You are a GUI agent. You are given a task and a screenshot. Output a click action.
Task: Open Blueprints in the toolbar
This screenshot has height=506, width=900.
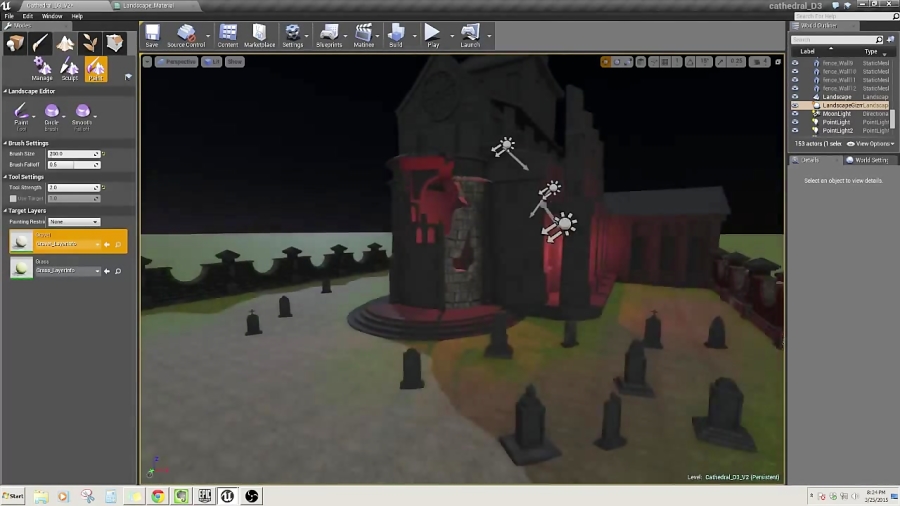coord(329,37)
